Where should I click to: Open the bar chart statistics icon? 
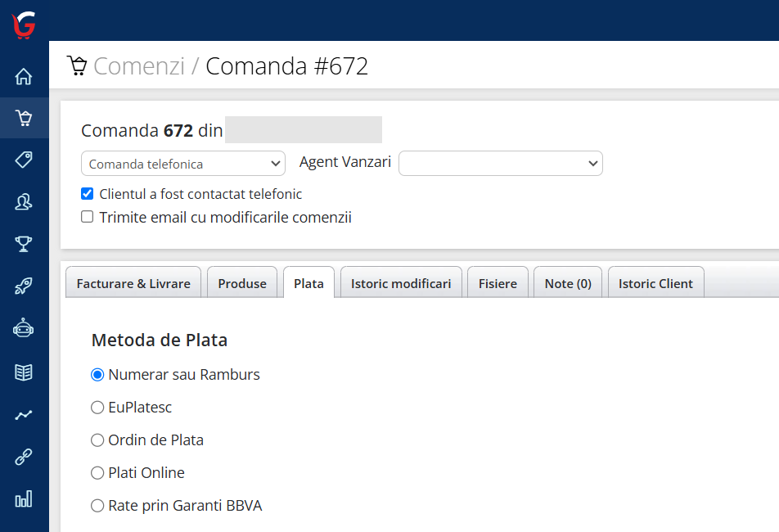[x=24, y=498]
